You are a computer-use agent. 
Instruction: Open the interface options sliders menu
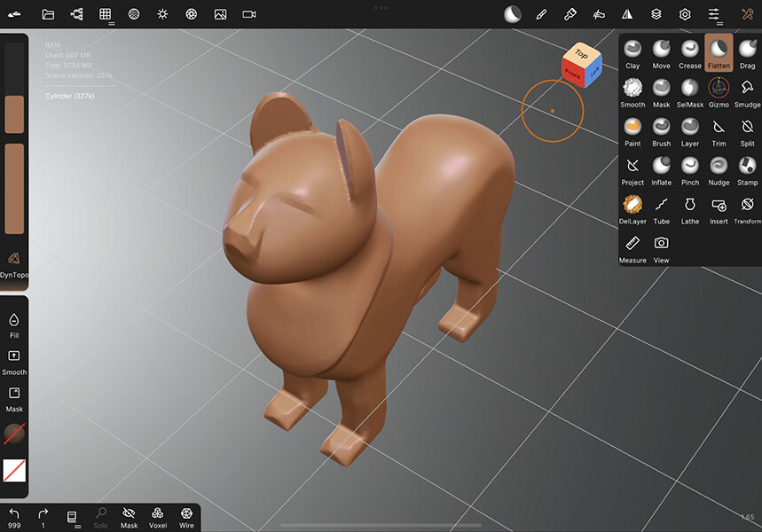(714, 14)
